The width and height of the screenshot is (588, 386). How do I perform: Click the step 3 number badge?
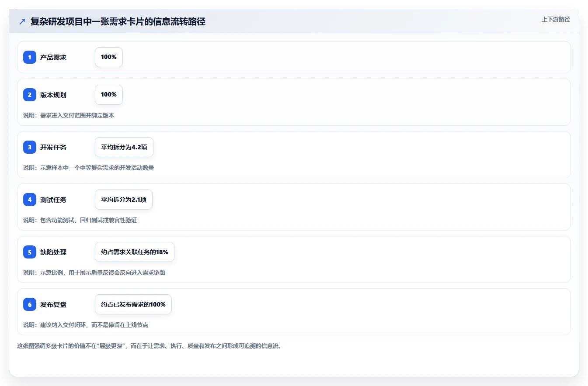pos(30,147)
